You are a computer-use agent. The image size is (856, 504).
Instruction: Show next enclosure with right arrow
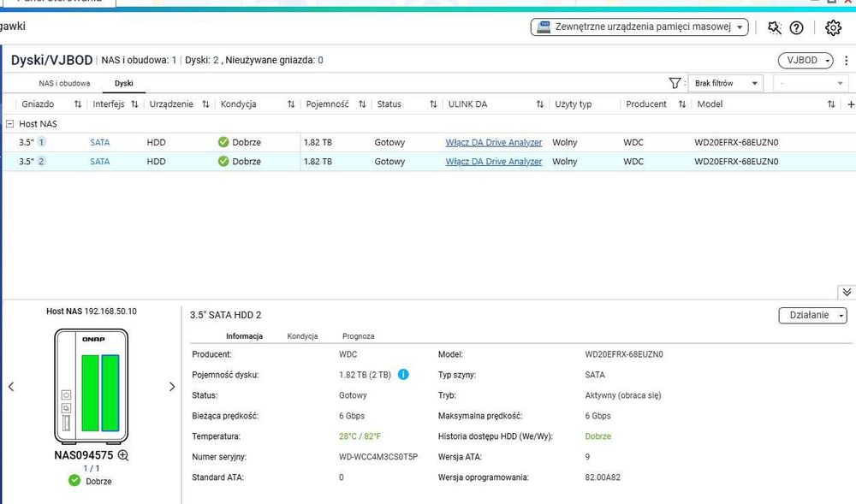pos(172,387)
